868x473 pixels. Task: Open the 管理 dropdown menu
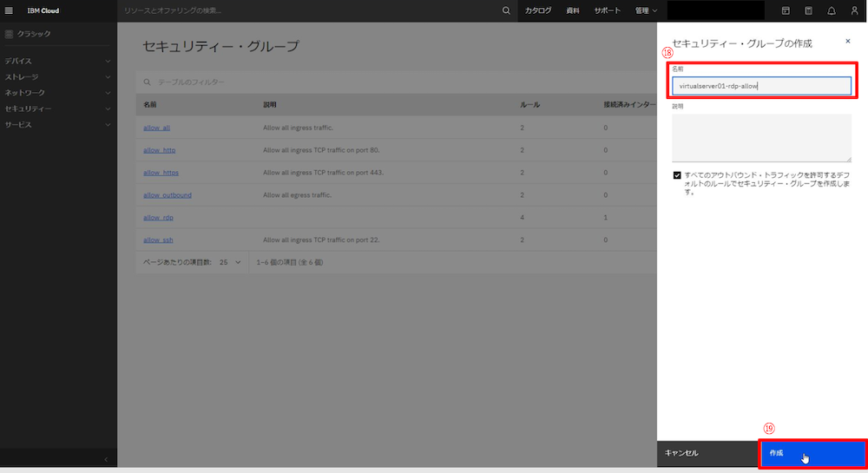point(646,10)
